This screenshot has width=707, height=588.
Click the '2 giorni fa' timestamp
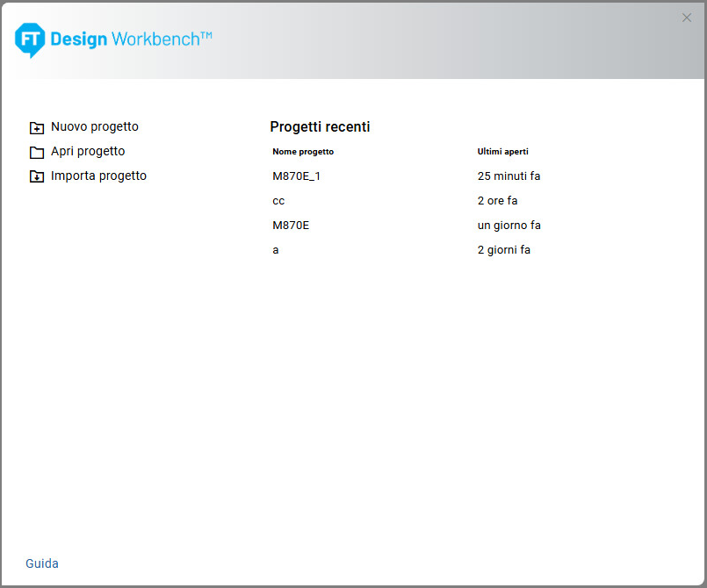[503, 250]
